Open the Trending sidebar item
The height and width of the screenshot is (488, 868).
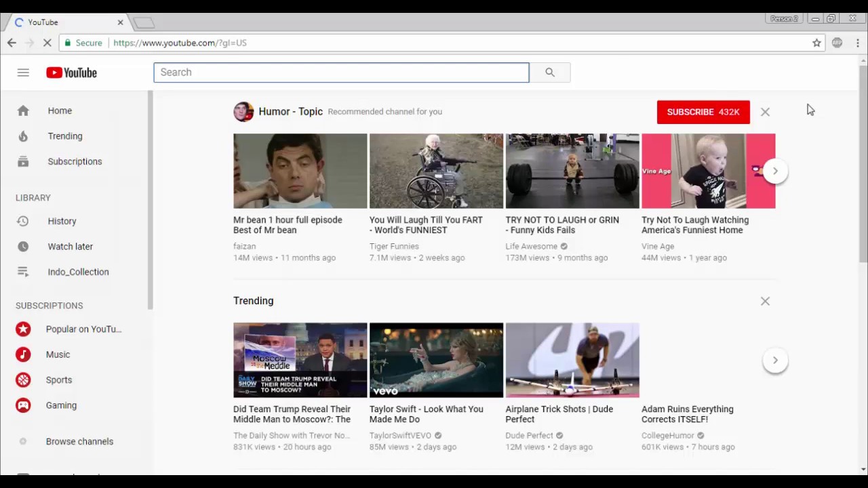pos(75,136)
